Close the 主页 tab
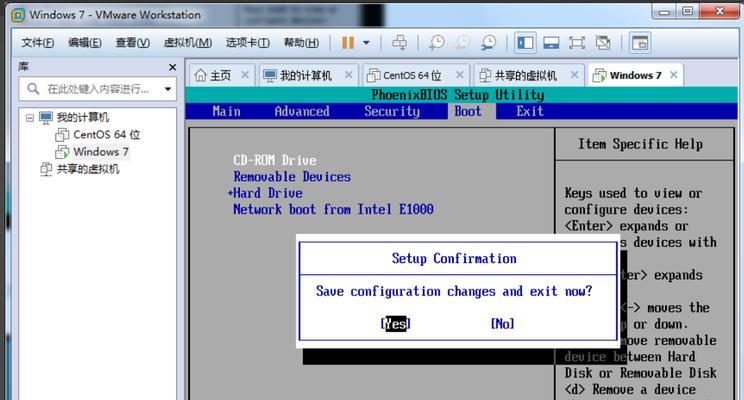The image size is (744, 400). pos(245,74)
